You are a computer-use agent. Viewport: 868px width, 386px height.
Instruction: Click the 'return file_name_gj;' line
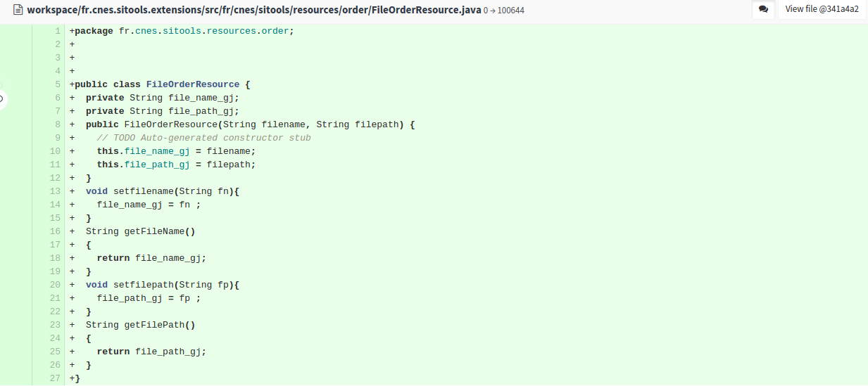point(151,259)
